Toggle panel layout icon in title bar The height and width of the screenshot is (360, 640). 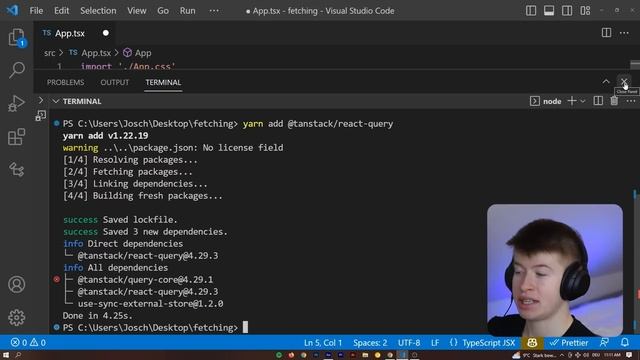[x=549, y=11]
